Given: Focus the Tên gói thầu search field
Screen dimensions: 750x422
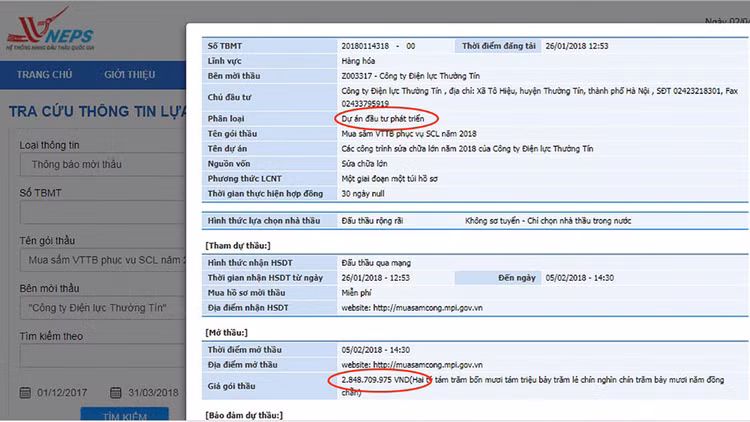Looking at the screenshot, I should point(100,261).
